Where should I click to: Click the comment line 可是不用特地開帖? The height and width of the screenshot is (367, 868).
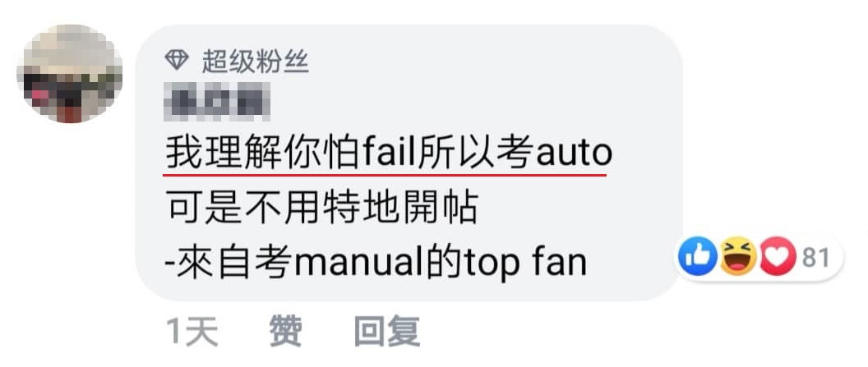tap(322, 209)
